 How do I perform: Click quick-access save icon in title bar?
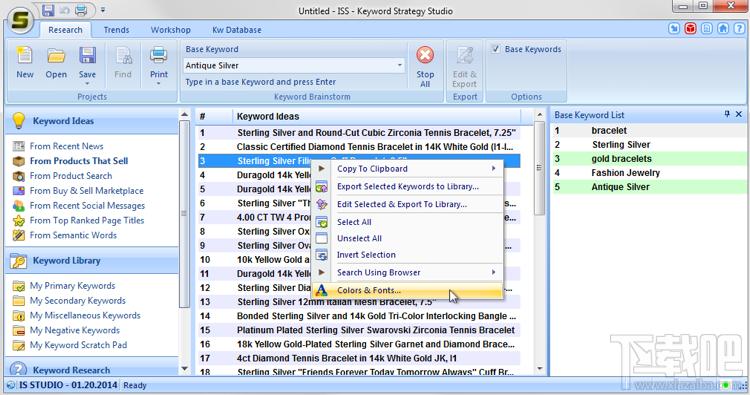click(48, 10)
